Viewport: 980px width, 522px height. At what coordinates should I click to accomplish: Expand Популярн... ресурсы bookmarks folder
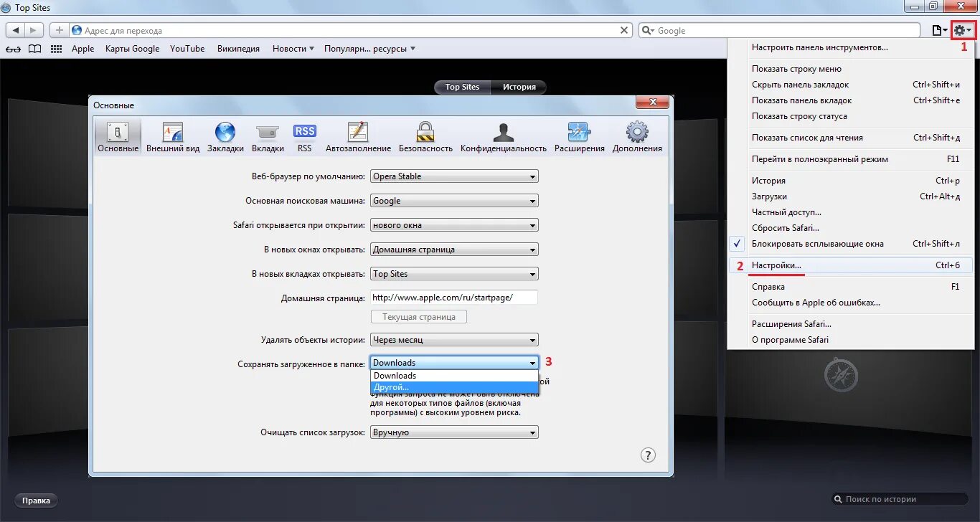(x=369, y=49)
